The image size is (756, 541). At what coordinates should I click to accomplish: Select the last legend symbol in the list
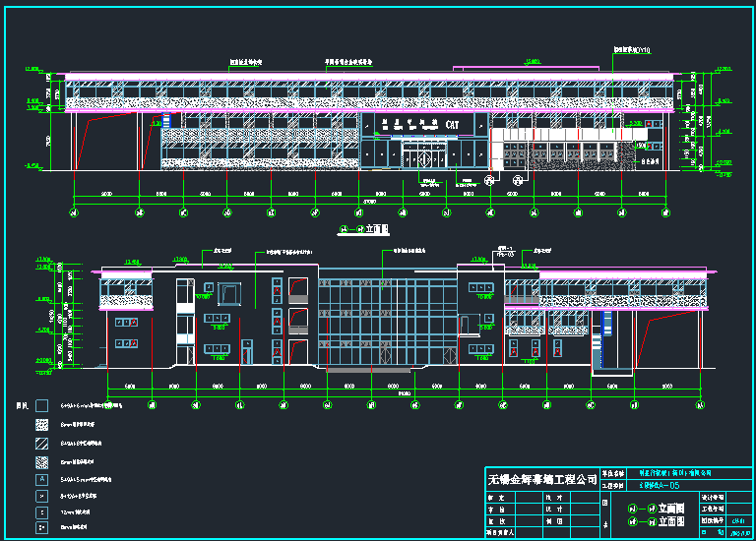[42, 527]
